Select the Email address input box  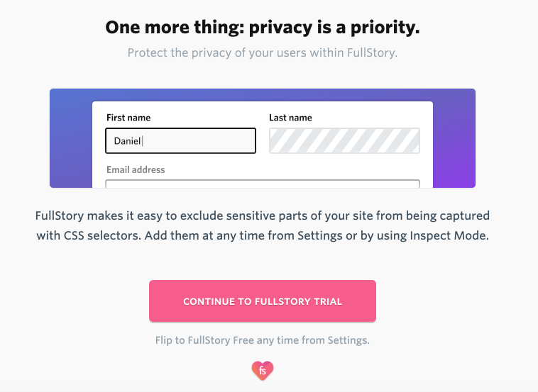tap(263, 184)
